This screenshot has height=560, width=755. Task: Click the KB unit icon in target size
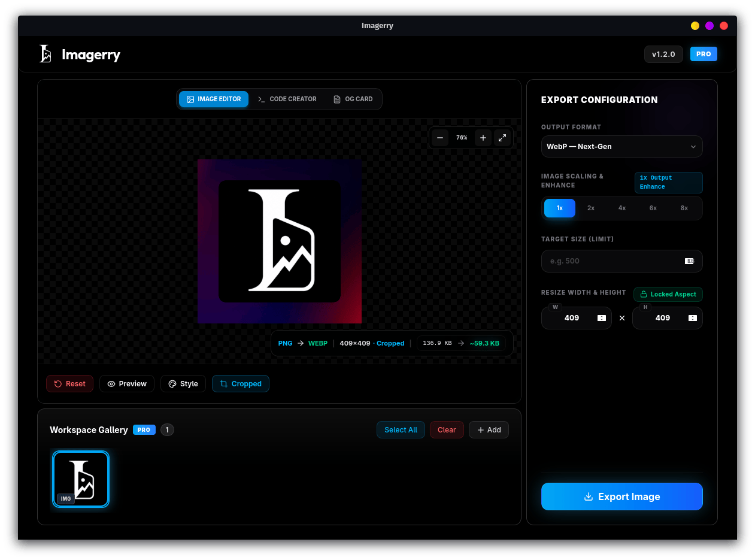[x=690, y=261]
